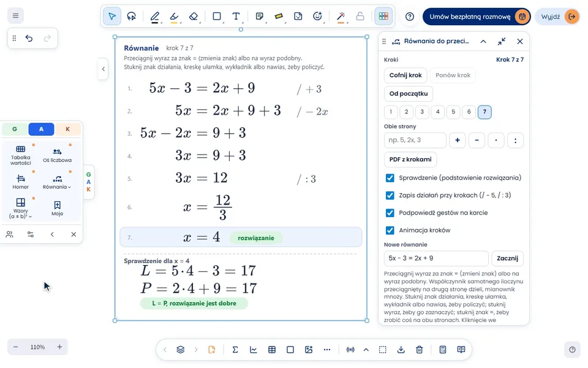Screen dimensions: 588x368
Task: Select the eraser tool
Action: point(194,16)
